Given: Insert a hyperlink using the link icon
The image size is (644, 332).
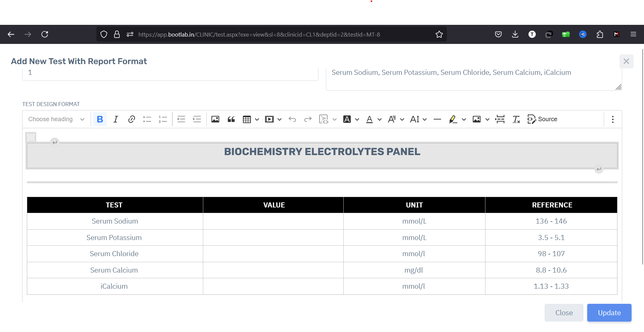Looking at the screenshot, I should (131, 119).
